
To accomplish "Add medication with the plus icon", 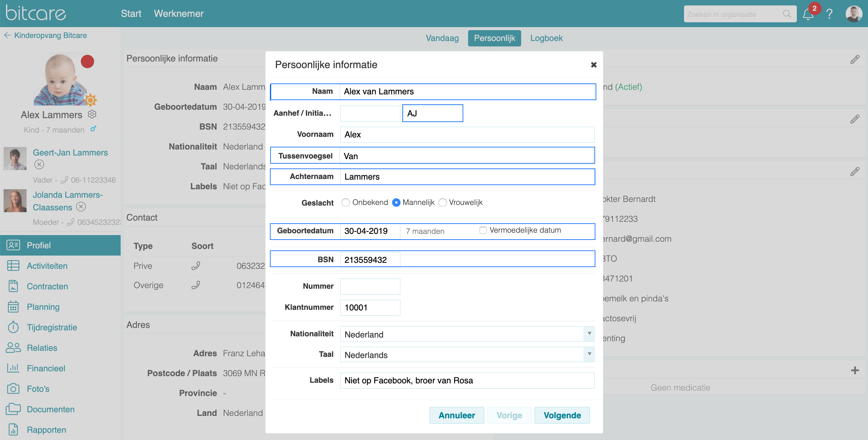I will click(854, 370).
